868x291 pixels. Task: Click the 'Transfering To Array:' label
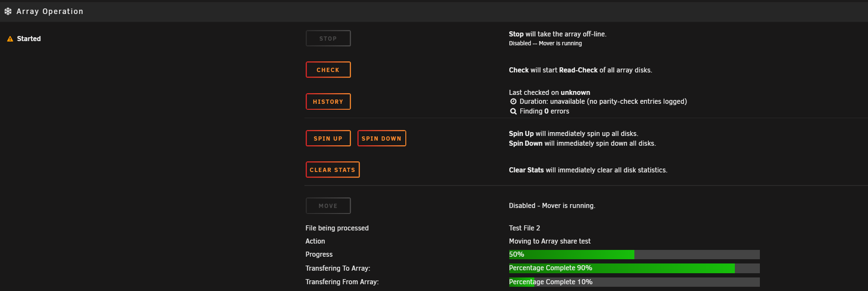(x=338, y=268)
